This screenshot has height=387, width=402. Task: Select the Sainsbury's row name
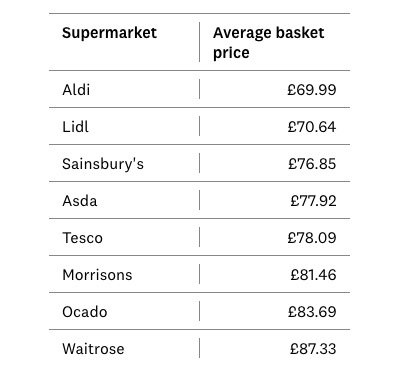(103, 164)
